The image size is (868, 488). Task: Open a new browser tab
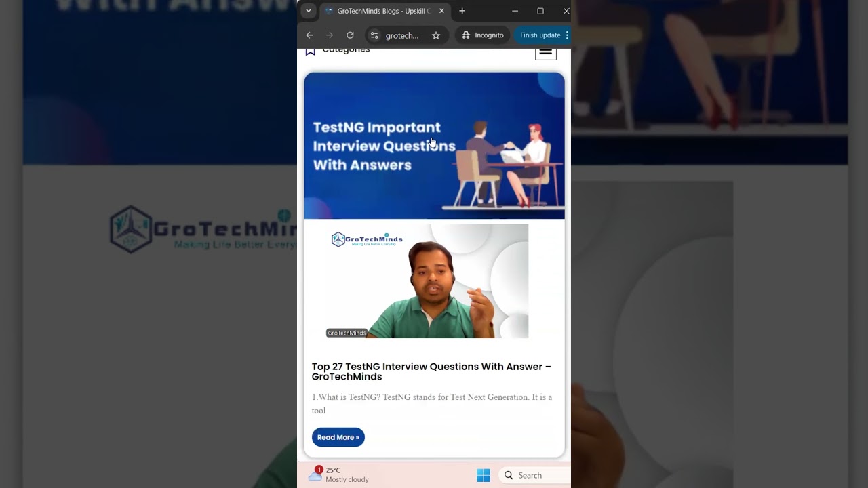(x=462, y=11)
